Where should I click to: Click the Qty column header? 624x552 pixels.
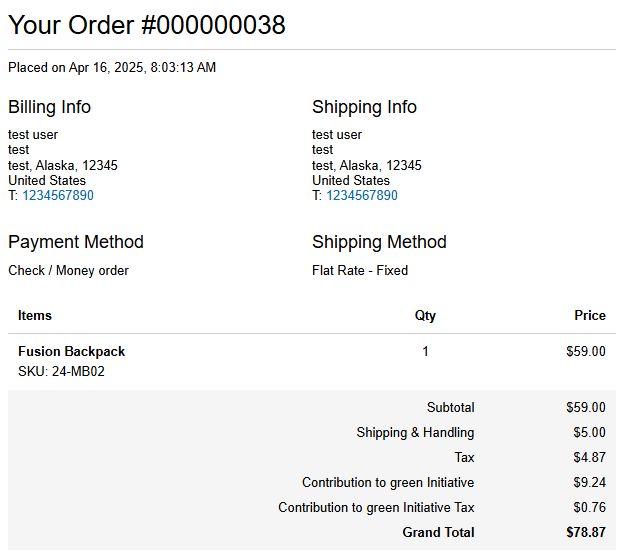coord(425,315)
